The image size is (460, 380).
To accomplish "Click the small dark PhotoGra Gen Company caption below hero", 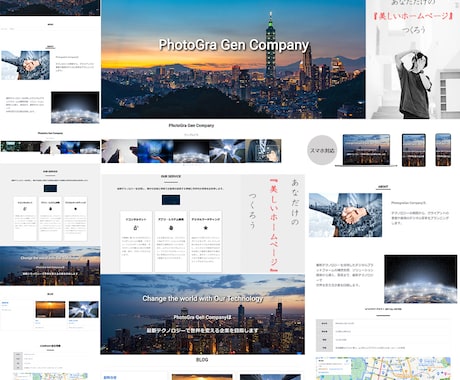I will coord(191,126).
